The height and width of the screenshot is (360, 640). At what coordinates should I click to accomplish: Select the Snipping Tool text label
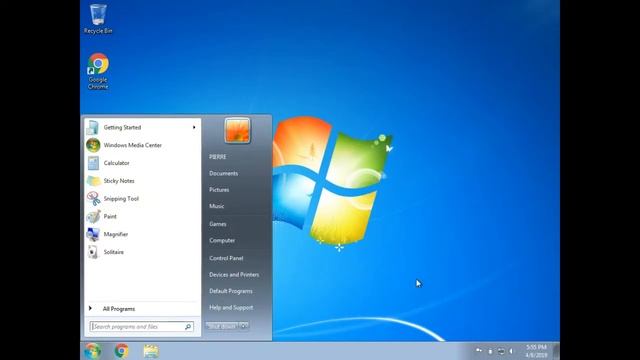pos(121,199)
